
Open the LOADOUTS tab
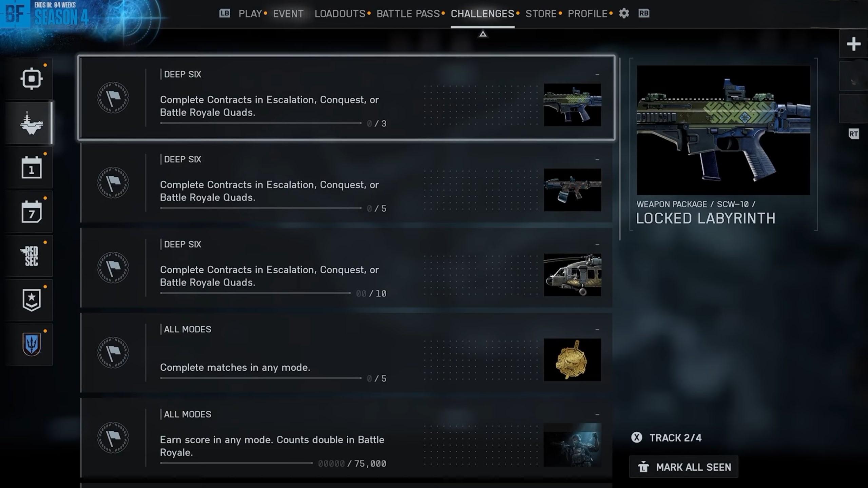coord(340,14)
